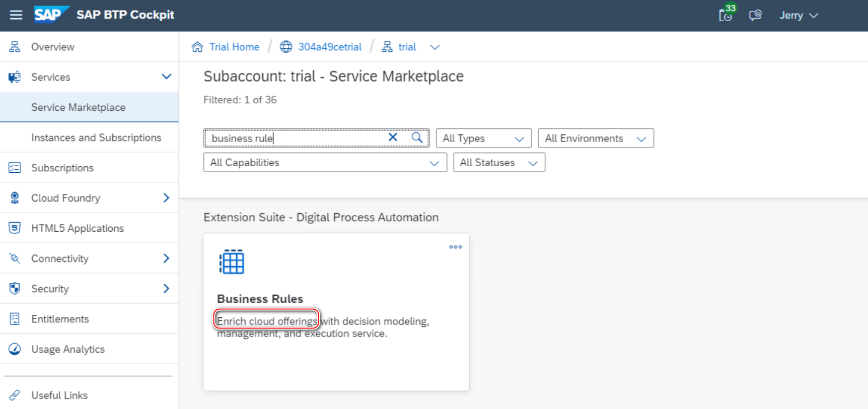Image resolution: width=868 pixels, height=409 pixels.
Task: Click the Services sidebar icon
Action: [15, 77]
